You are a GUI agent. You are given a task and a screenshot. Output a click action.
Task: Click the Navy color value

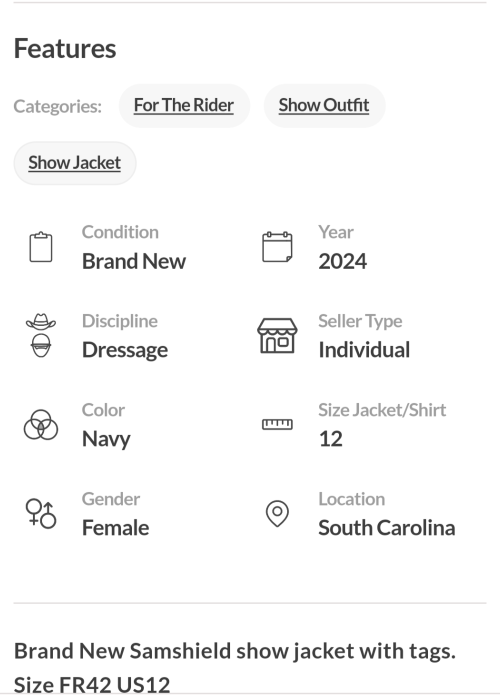click(x=106, y=439)
